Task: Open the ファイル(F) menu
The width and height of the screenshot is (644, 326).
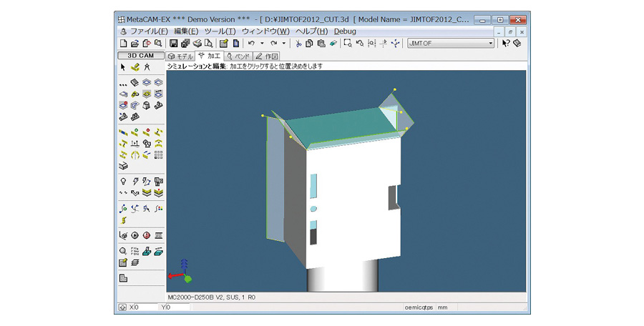Action: pos(149,31)
